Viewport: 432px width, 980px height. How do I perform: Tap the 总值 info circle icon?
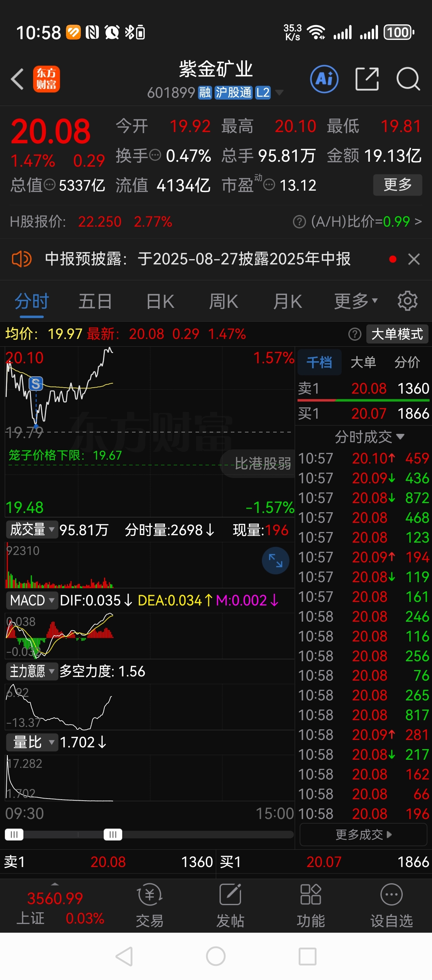pyautogui.click(x=49, y=185)
